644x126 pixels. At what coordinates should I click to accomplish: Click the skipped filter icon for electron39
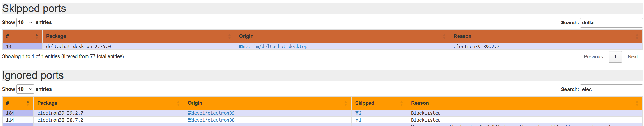point(357,113)
